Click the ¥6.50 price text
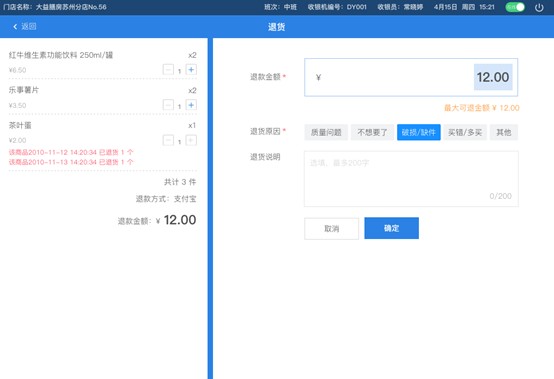 (x=17, y=70)
